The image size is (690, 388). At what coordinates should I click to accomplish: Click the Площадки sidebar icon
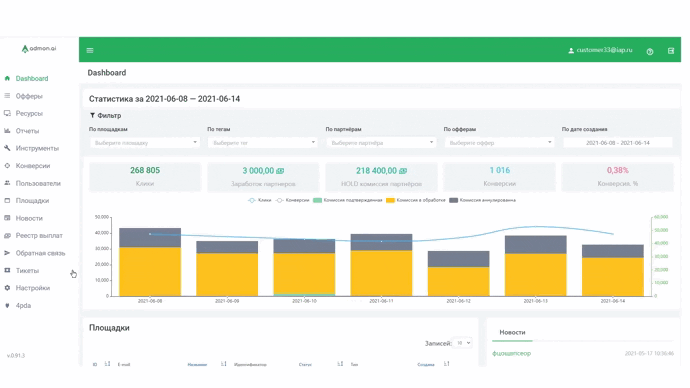coord(7,201)
